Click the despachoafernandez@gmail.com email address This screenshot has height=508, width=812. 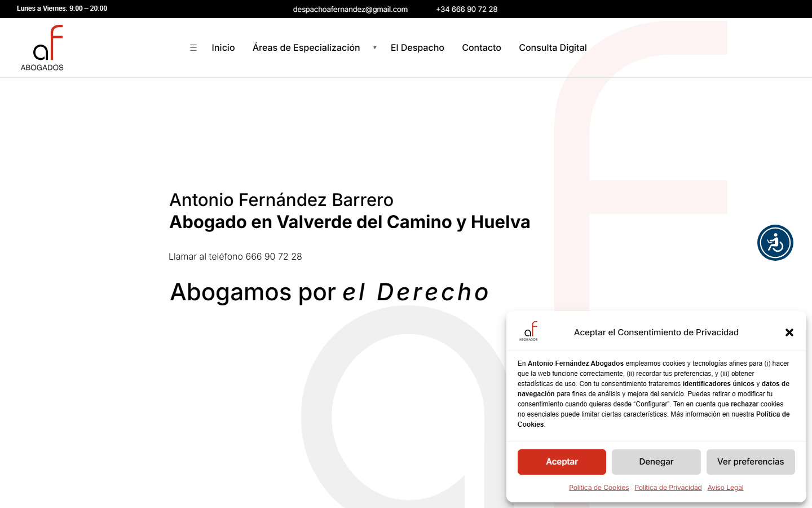[x=350, y=9]
